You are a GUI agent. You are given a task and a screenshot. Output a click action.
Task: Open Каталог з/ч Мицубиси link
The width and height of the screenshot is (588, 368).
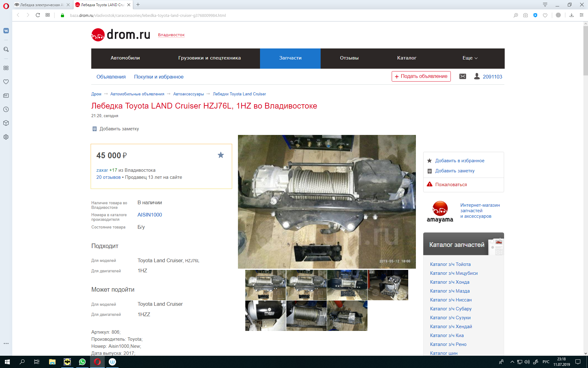(454, 273)
